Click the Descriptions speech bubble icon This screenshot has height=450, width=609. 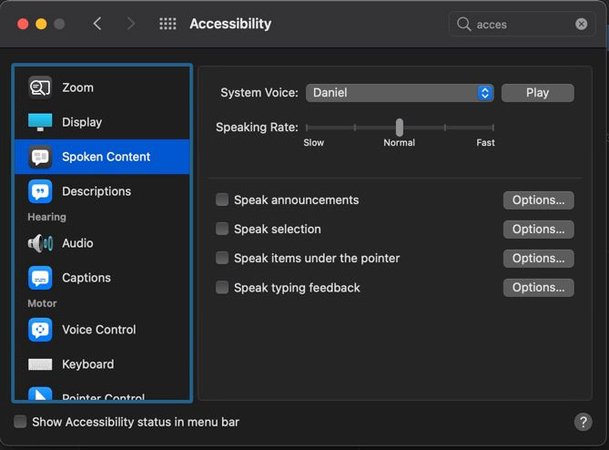click(x=40, y=191)
